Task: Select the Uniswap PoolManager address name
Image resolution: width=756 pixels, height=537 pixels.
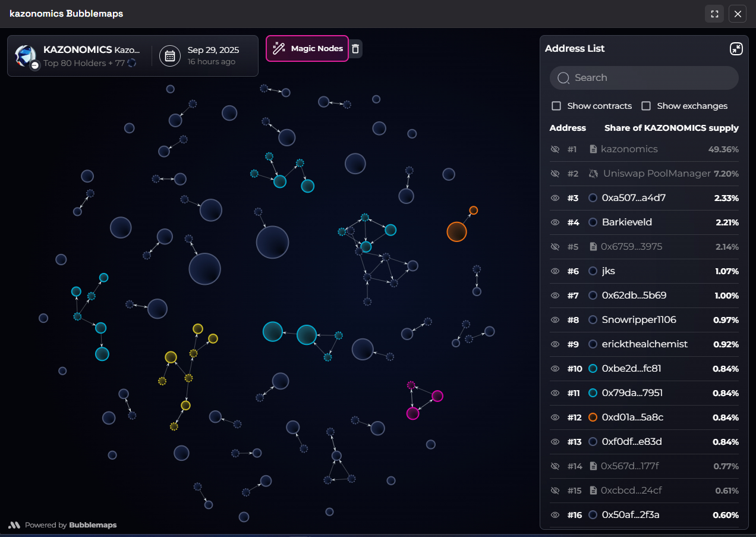Action: [657, 174]
